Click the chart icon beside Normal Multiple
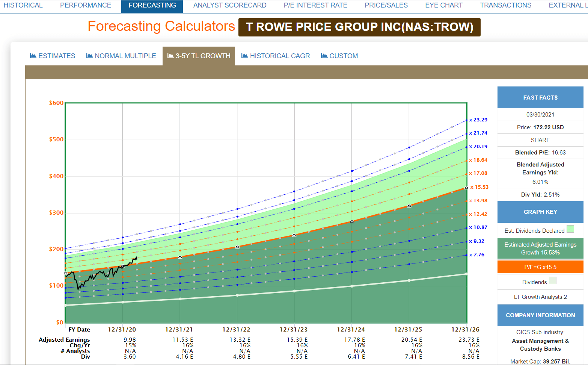 tap(89, 56)
